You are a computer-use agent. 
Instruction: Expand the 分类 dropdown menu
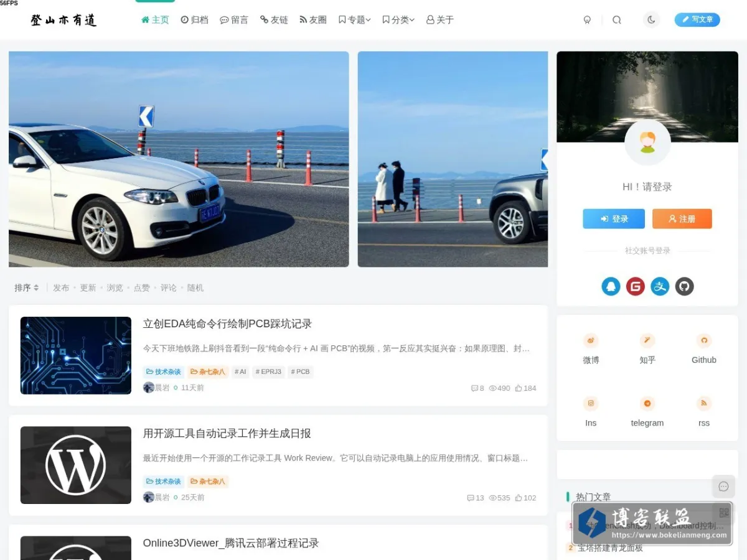[x=398, y=20]
